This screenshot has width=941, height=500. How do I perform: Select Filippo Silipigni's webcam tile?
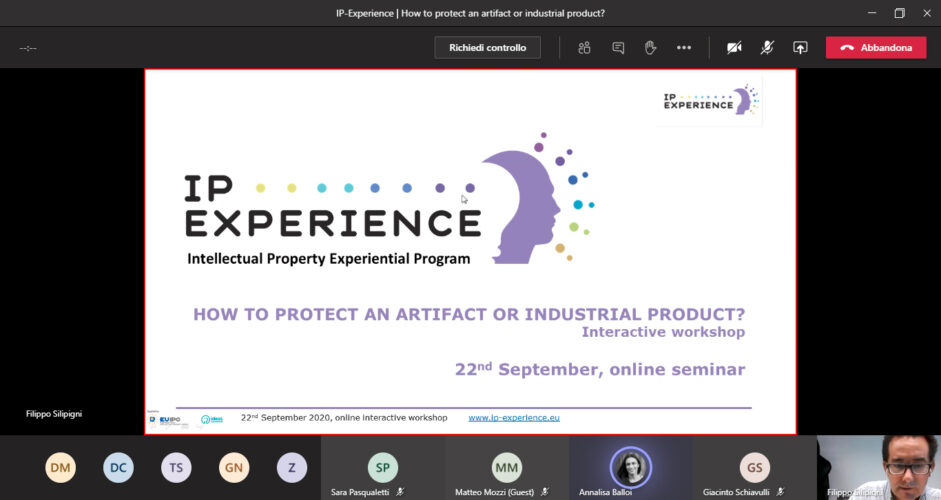pos(879,468)
